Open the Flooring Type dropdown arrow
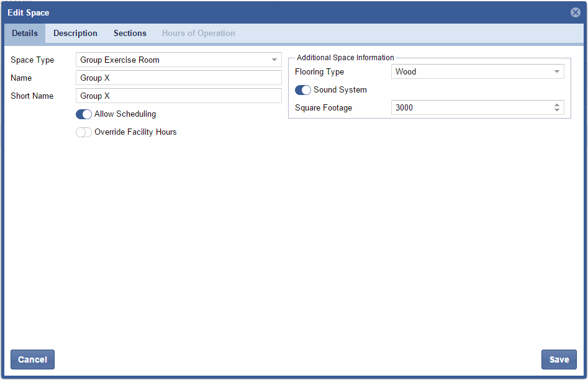Screen dimensions: 588x380 click(557, 72)
